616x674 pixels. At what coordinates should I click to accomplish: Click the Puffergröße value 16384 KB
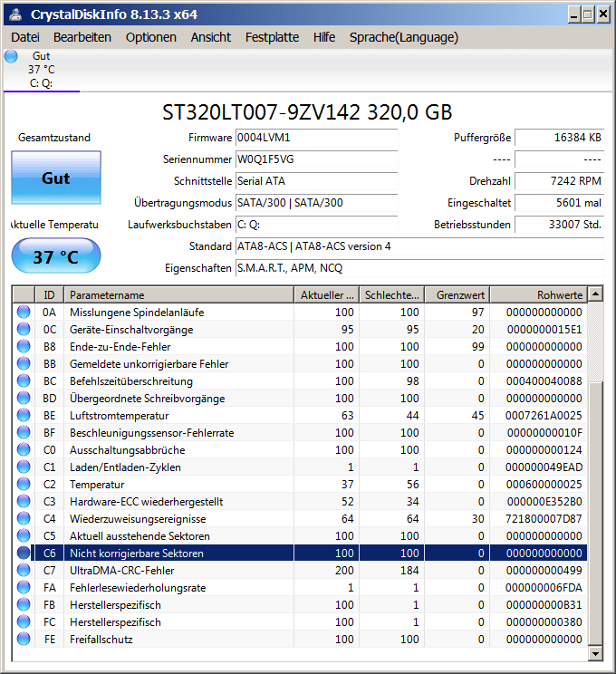(x=559, y=138)
